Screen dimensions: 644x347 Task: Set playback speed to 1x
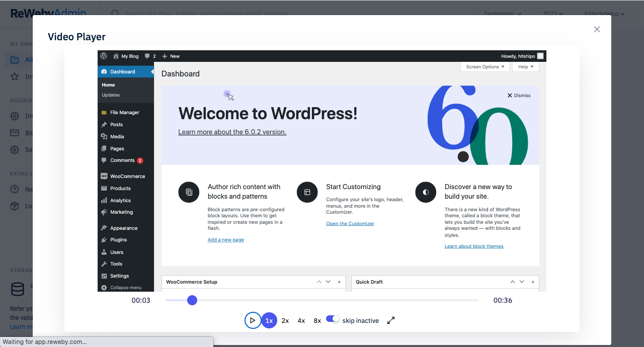269,320
